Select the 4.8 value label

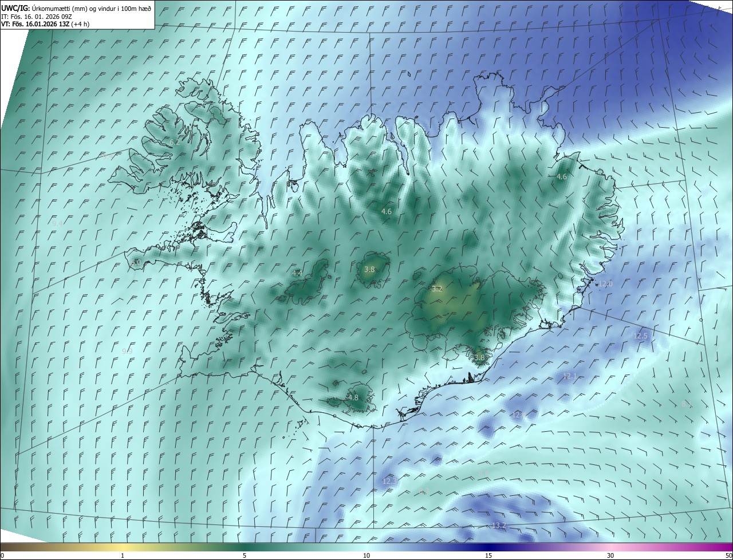[x=353, y=397]
